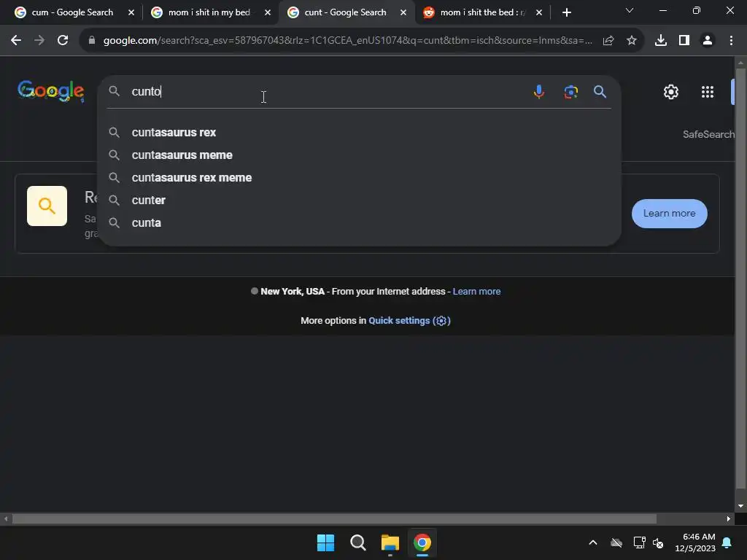747x560 pixels.
Task: Open the Chrome profile icon
Action: pos(708,41)
